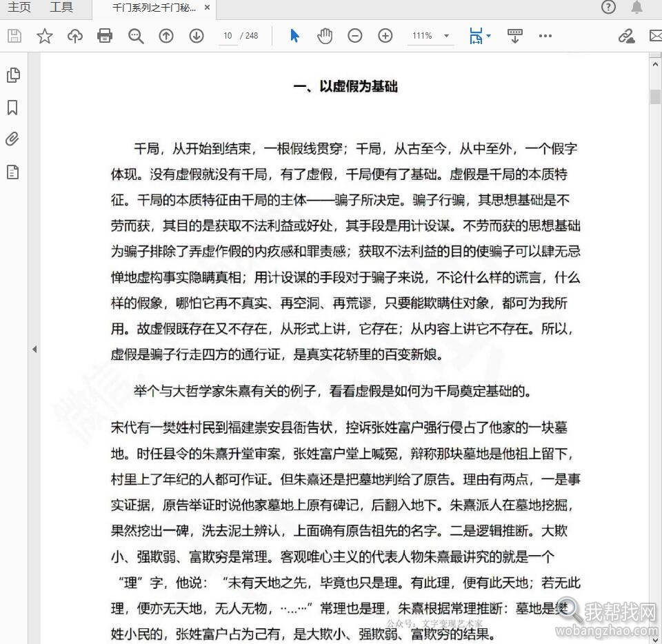Click the page number field showing 10
662x644 pixels.
tap(228, 36)
